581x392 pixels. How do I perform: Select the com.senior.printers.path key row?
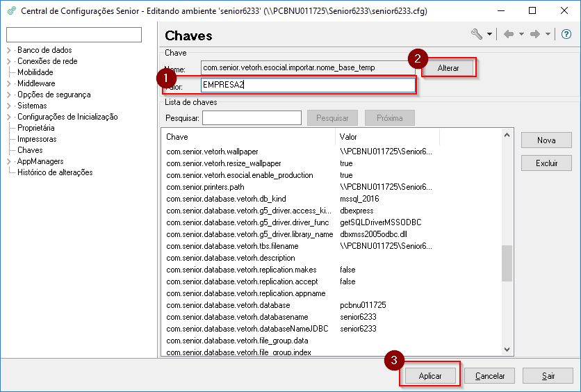point(205,187)
